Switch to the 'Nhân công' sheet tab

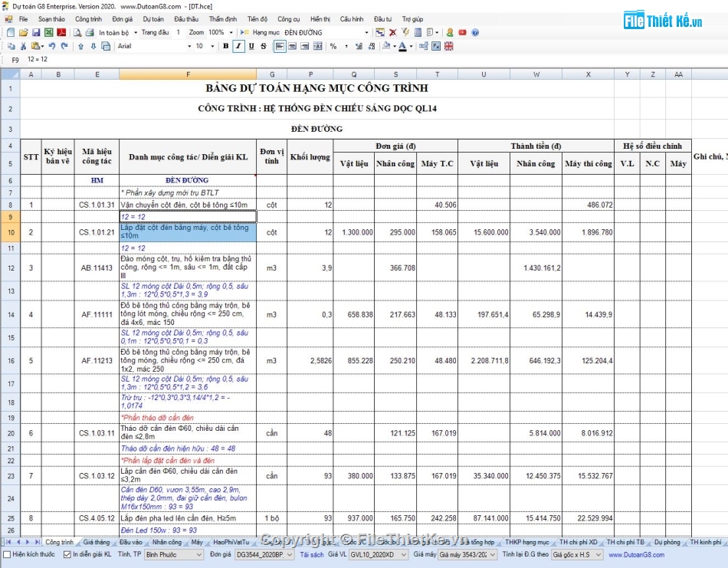tap(167, 542)
